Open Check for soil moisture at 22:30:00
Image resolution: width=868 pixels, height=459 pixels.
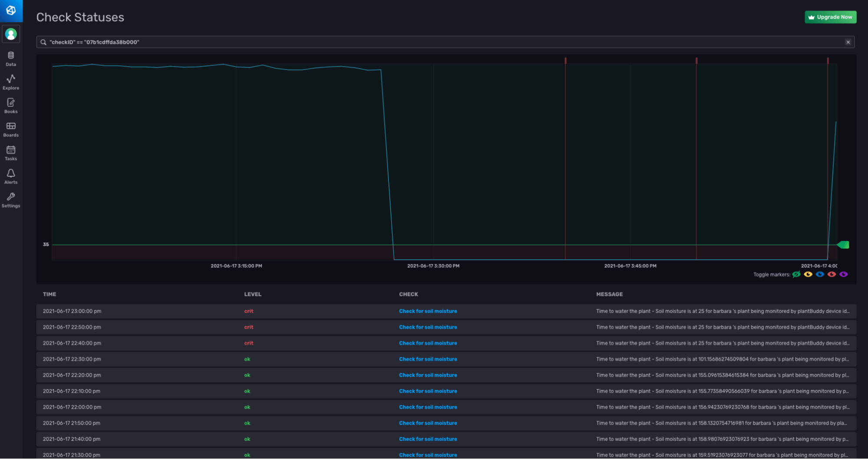[428, 359]
